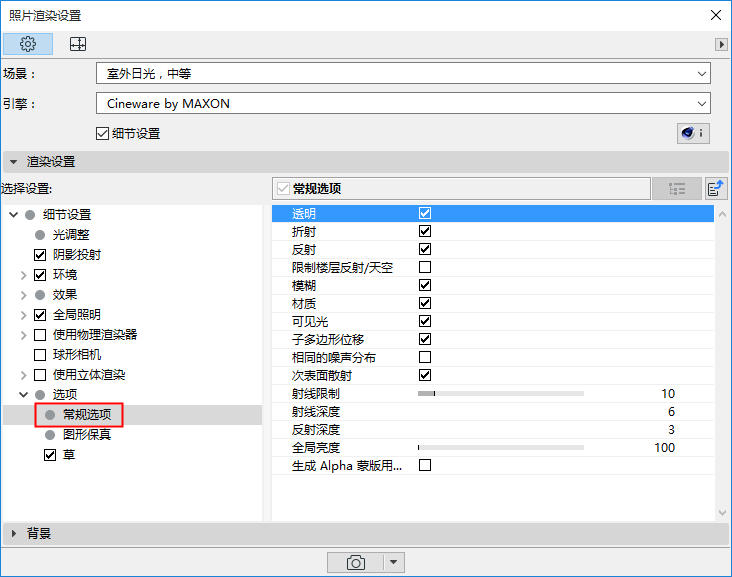Expand 使用立体渲染 tree node
This screenshot has width=732, height=577.
pos(23,375)
